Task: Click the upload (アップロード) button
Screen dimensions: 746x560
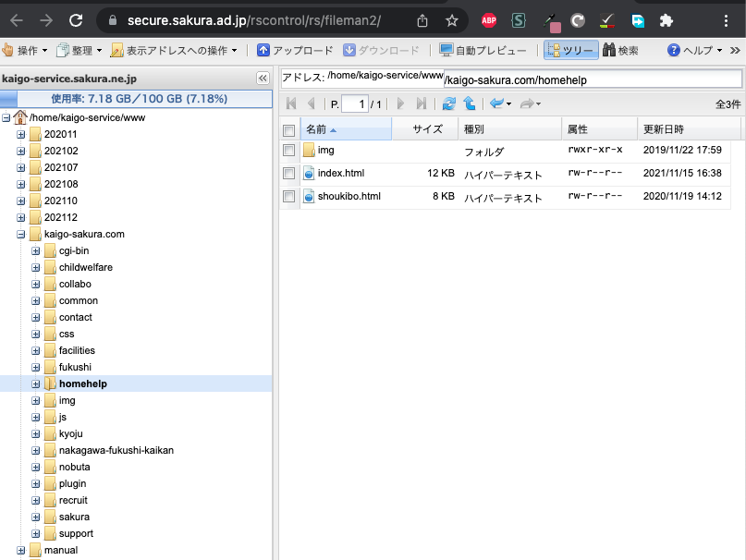Action: tap(295, 51)
